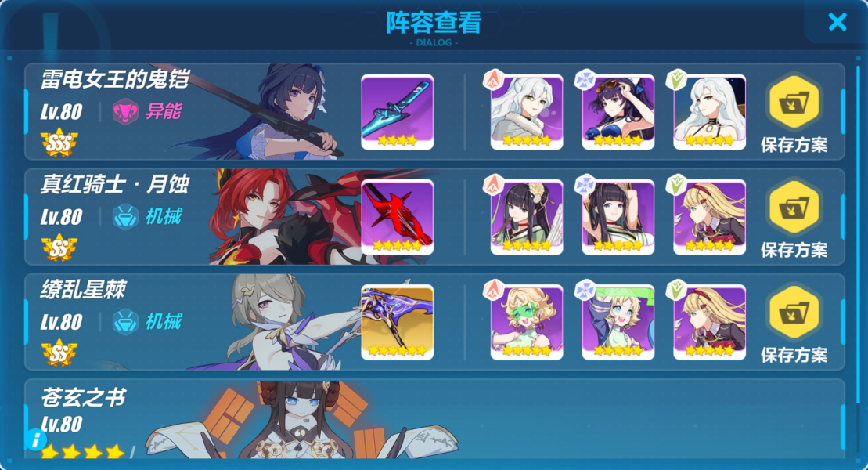This screenshot has width=868, height=470.
Task: Click the blue info icon at bottom-left
Action: pos(36,440)
